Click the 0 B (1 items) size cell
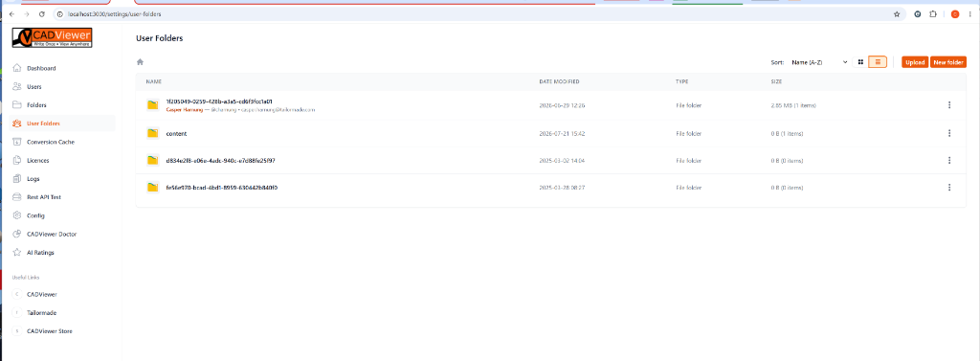980x361 pixels. 788,133
